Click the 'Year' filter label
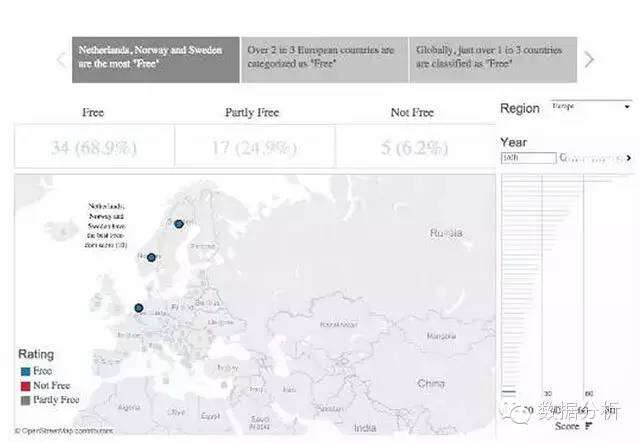Screen dimensions: 640x443 pyautogui.click(x=513, y=142)
